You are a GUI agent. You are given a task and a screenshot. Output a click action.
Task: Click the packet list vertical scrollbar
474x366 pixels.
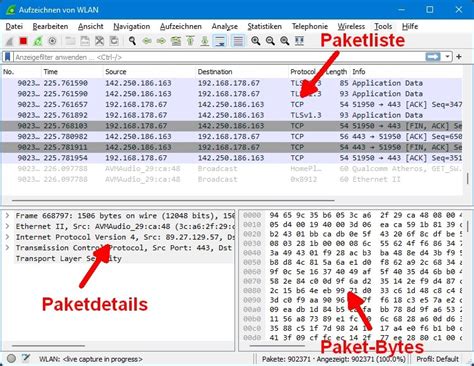coord(467,179)
